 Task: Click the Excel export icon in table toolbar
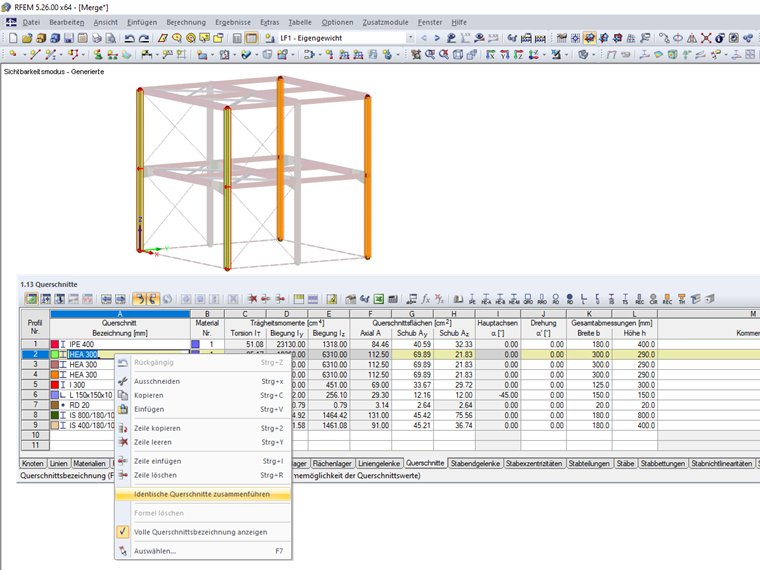[x=379, y=299]
